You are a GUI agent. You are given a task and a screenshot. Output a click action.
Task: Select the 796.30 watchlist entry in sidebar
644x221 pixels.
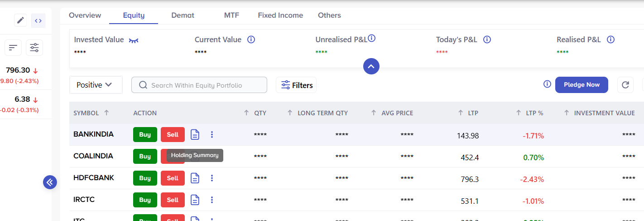pos(26,75)
